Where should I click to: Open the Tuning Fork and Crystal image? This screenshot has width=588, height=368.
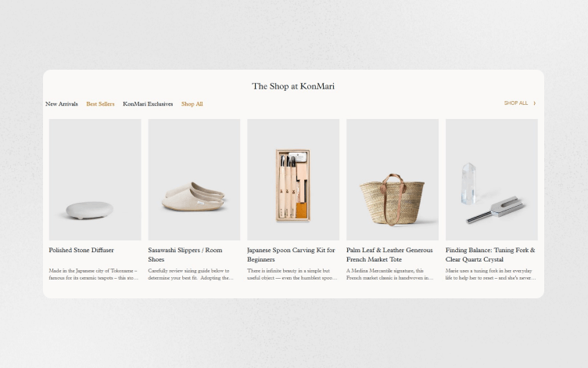(x=492, y=179)
